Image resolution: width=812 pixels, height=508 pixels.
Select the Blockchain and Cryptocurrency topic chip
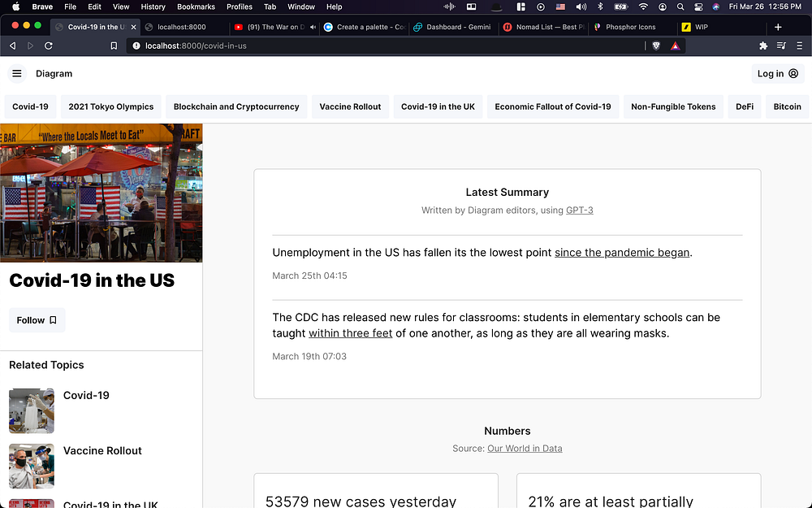[236, 106]
